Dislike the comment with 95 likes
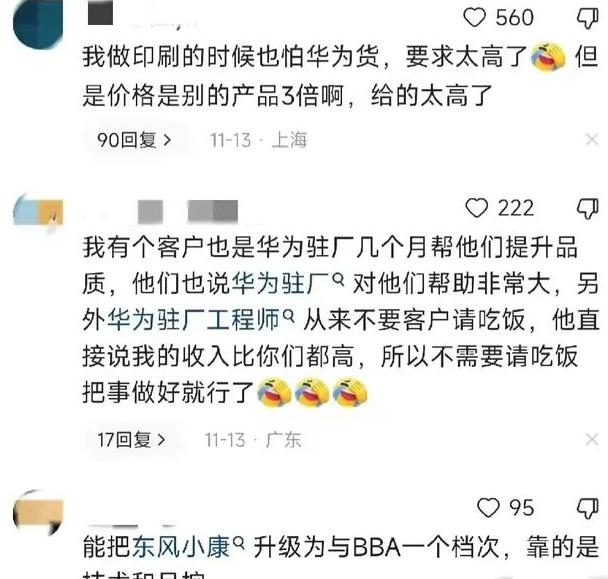 point(588,508)
